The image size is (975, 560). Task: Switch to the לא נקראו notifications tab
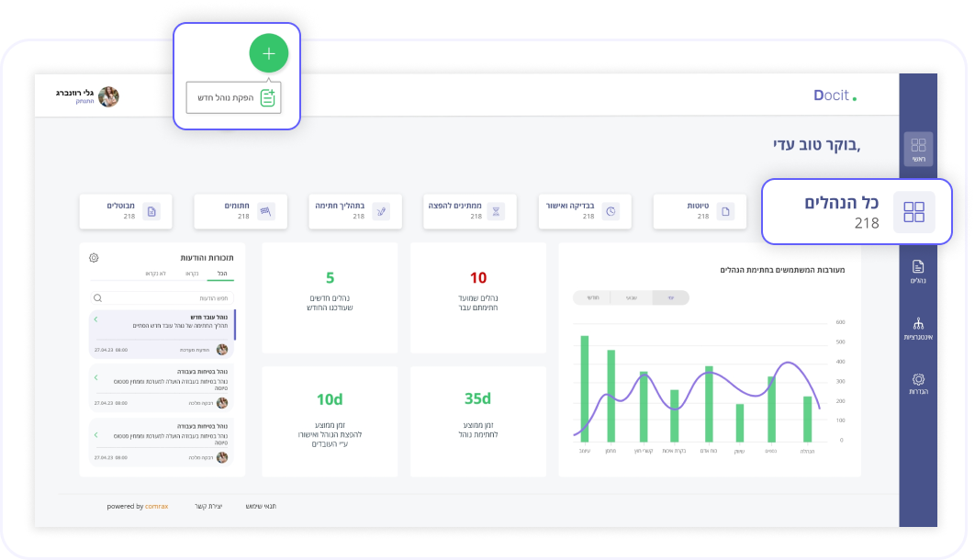pos(156,274)
